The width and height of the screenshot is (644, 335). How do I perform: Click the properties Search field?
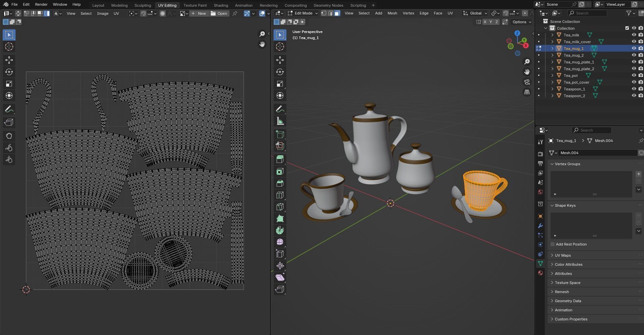[592, 130]
